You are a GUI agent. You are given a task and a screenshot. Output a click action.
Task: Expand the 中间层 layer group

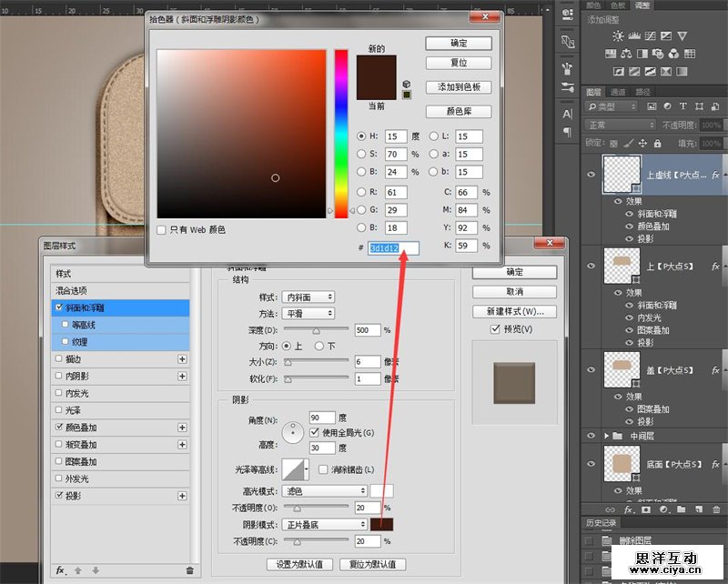[608, 437]
